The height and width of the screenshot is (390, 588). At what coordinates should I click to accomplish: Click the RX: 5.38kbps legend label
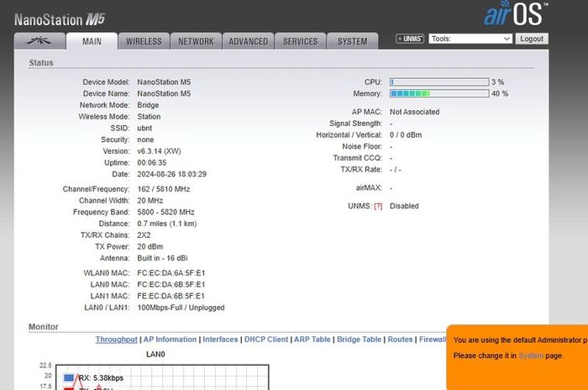tap(101, 378)
